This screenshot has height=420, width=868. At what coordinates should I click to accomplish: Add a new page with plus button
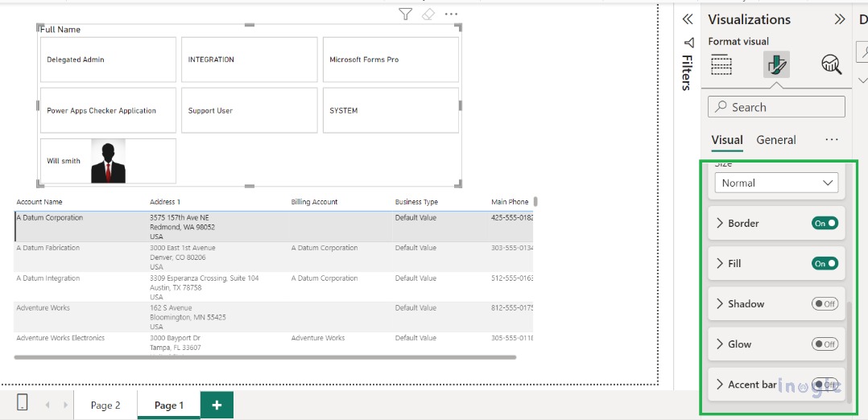coord(217,406)
